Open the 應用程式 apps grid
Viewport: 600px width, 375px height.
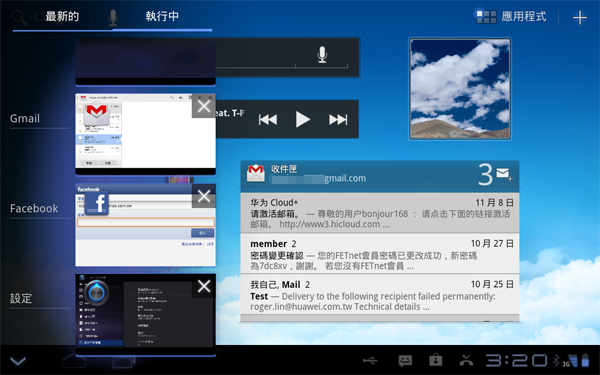point(511,17)
